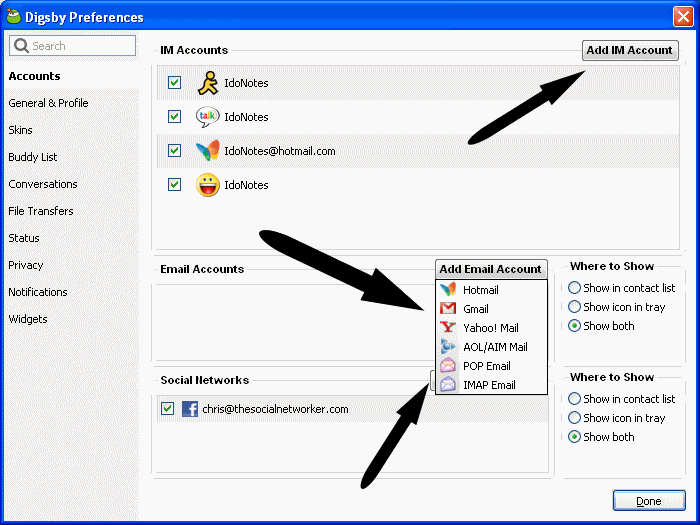The height and width of the screenshot is (525, 700).
Task: Click the Yahoo! Mail Y icon
Action: pos(448,328)
